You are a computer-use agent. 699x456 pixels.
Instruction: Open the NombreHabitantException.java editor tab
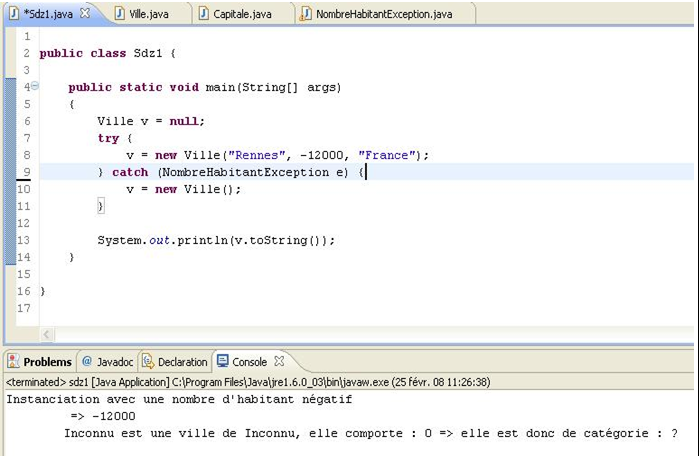(384, 14)
